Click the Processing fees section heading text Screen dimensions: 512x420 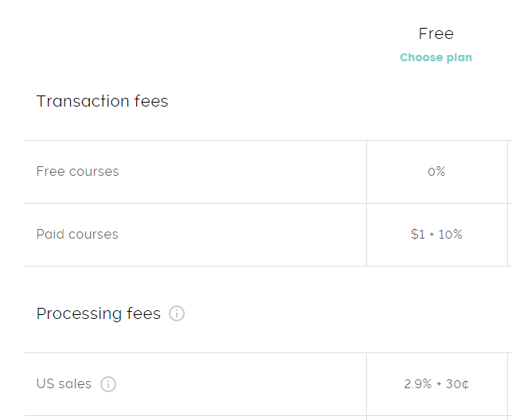pyautogui.click(x=99, y=313)
